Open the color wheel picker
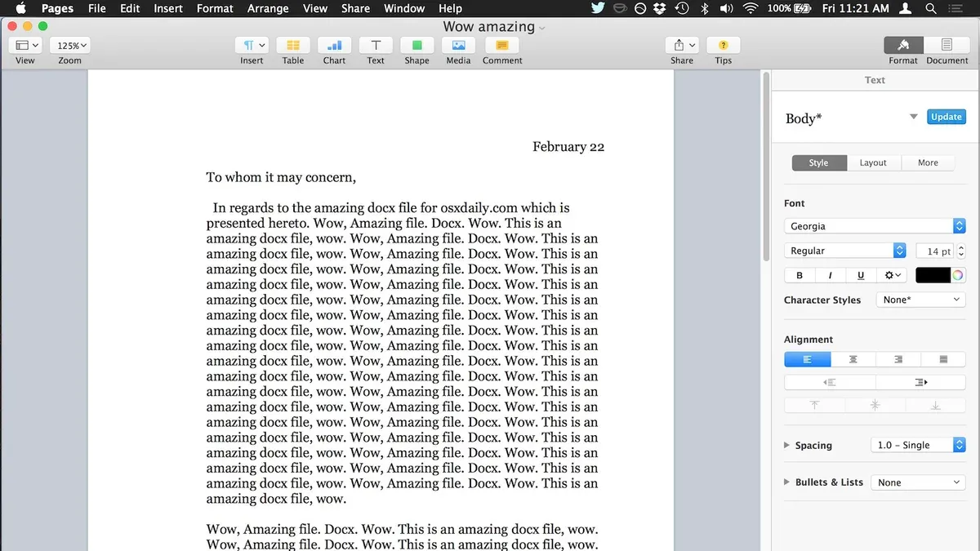 click(959, 275)
